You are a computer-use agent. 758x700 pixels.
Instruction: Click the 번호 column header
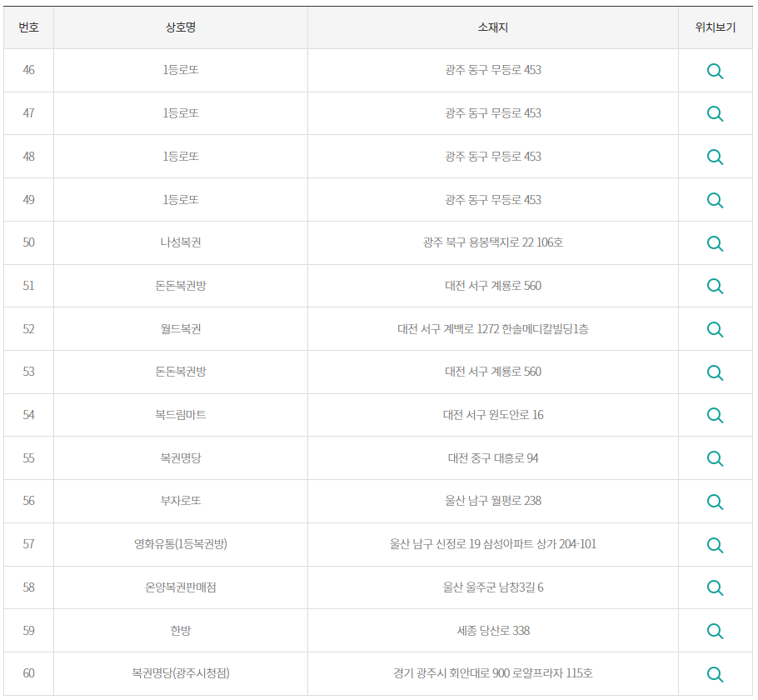(28, 27)
